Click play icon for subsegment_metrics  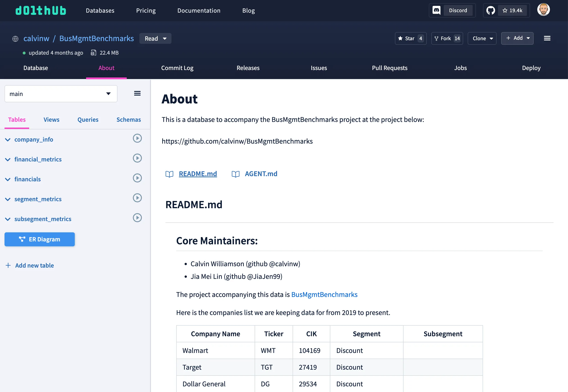point(137,218)
